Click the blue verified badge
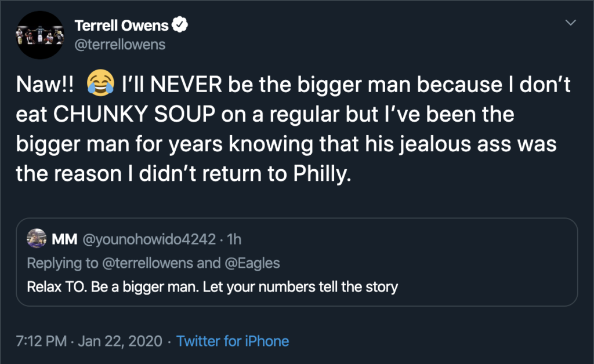594x364 pixels. [181, 26]
